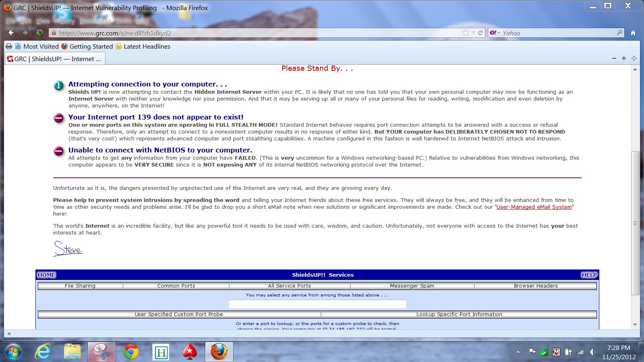Open the clock showing 7:28 PM
Image resolution: width=644 pixels, height=362 pixels.
tap(619, 352)
